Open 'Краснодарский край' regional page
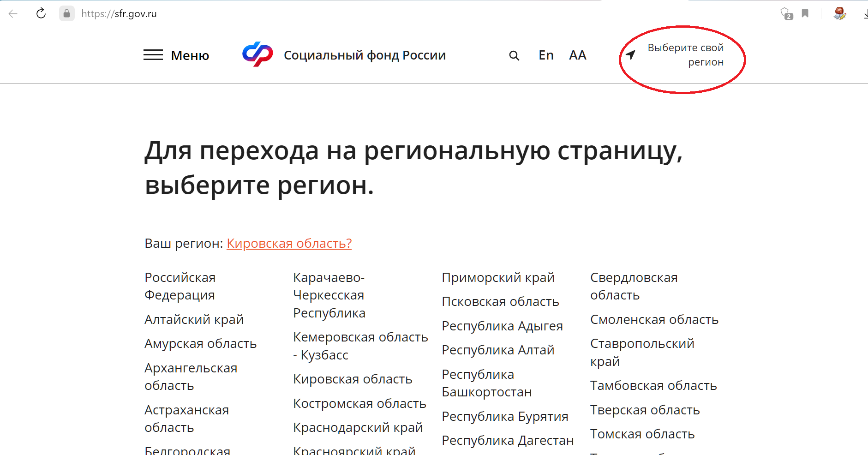868x455 pixels. [358, 427]
